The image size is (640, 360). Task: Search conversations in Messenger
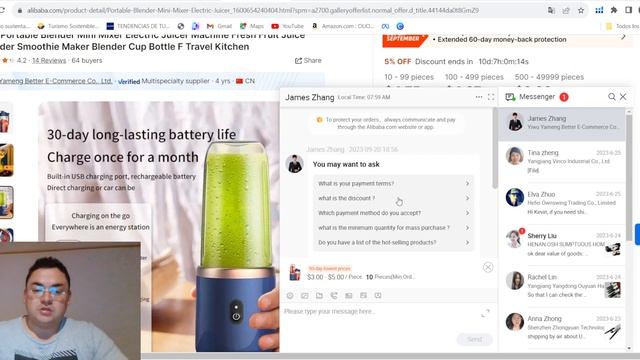click(611, 97)
